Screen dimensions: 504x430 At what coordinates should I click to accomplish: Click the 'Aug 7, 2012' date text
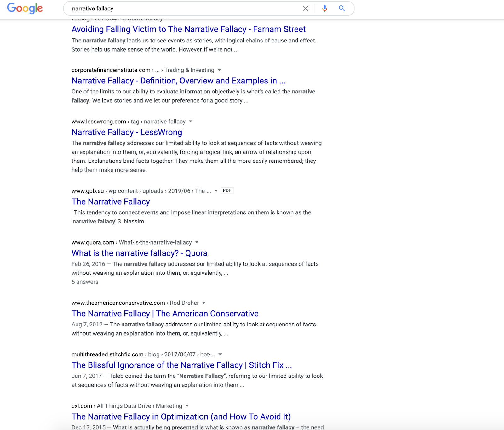click(87, 325)
